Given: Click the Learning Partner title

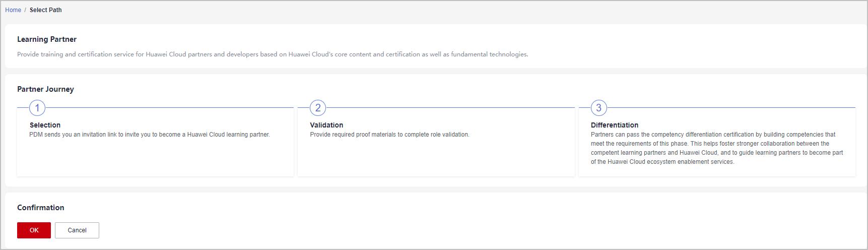Looking at the screenshot, I should click(x=47, y=39).
